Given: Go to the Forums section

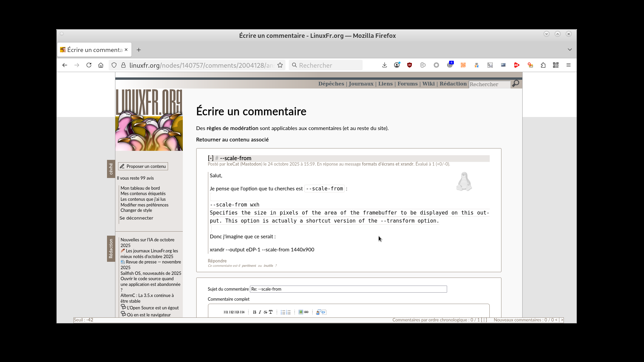Looking at the screenshot, I should [x=407, y=84].
